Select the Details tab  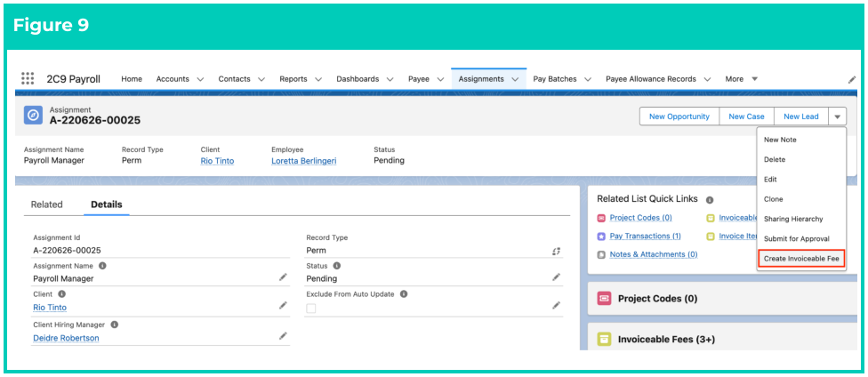pos(107,205)
